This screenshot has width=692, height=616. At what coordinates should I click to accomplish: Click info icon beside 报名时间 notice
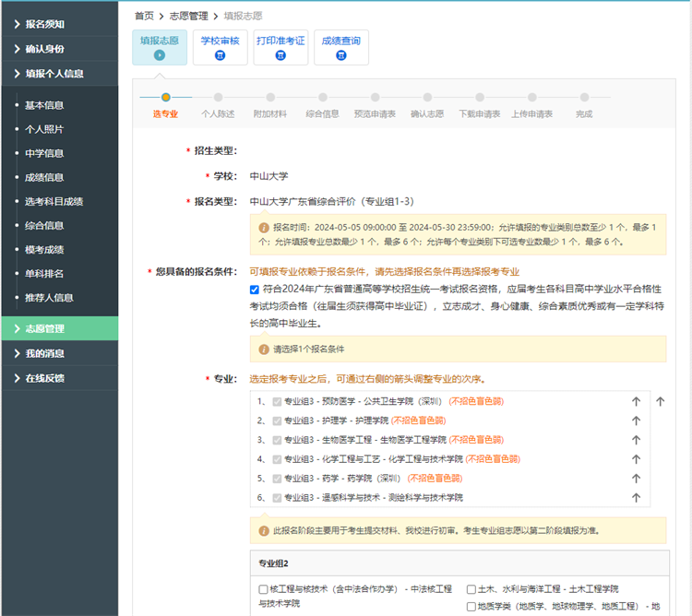(264, 228)
